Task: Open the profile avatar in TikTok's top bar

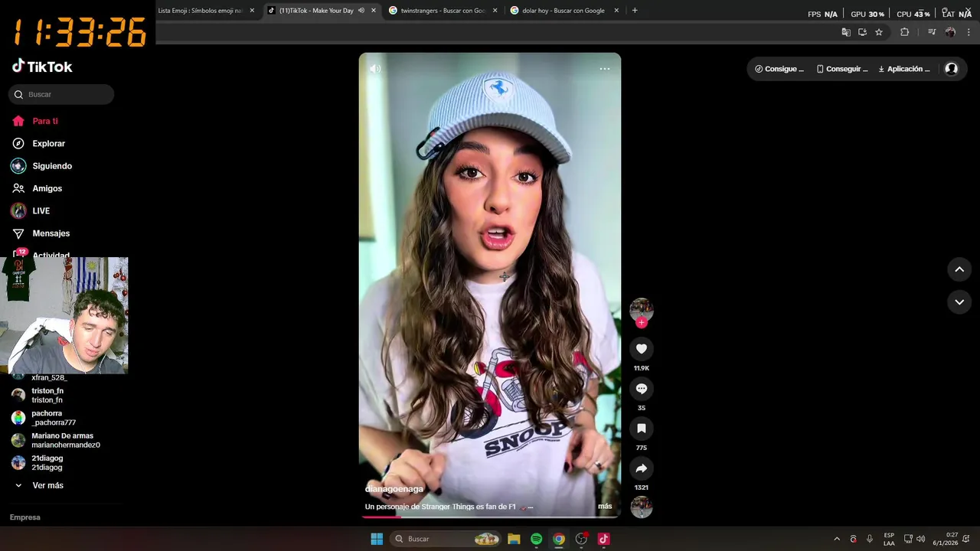Action: (952, 69)
